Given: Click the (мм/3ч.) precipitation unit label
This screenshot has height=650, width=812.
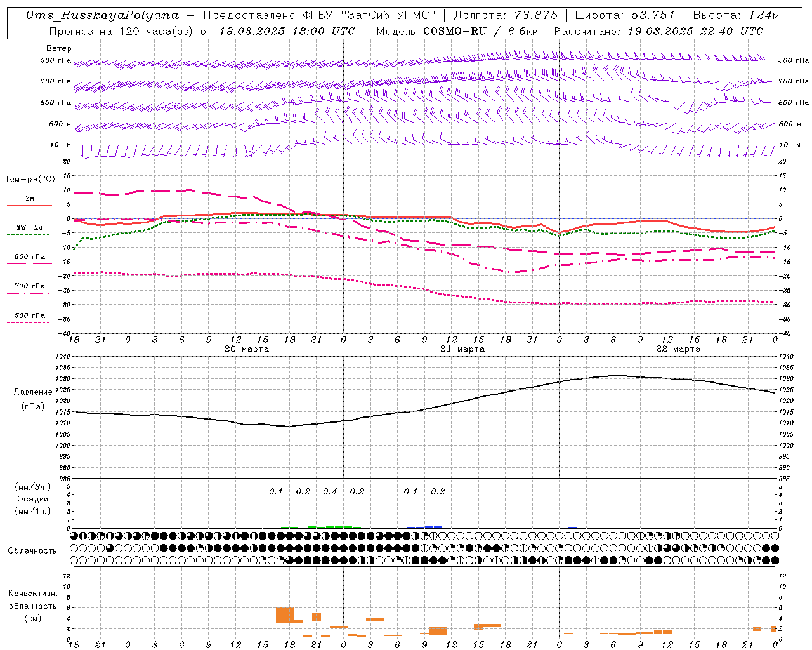Looking at the screenshot, I should 32,487.
